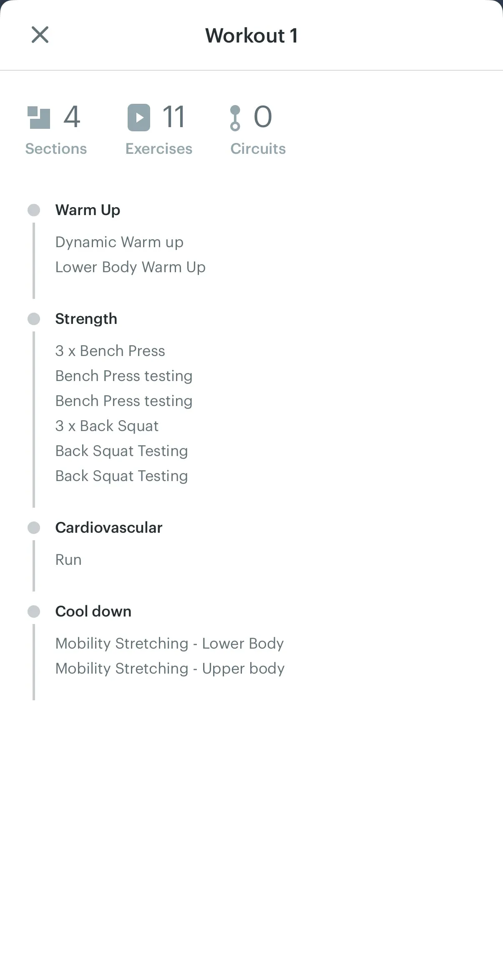Select 3 x Bench Press exercise
503x980 pixels.
pyautogui.click(x=110, y=351)
